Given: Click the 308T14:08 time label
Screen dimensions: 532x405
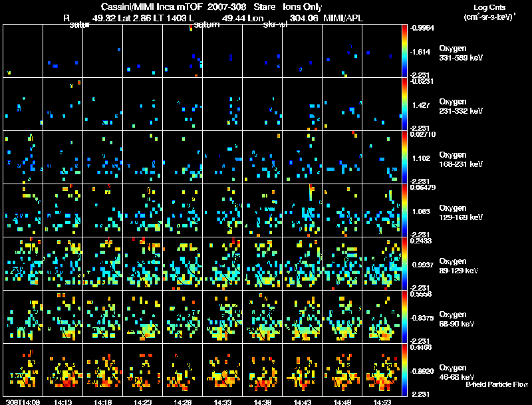Looking at the screenshot, I should [23, 402].
